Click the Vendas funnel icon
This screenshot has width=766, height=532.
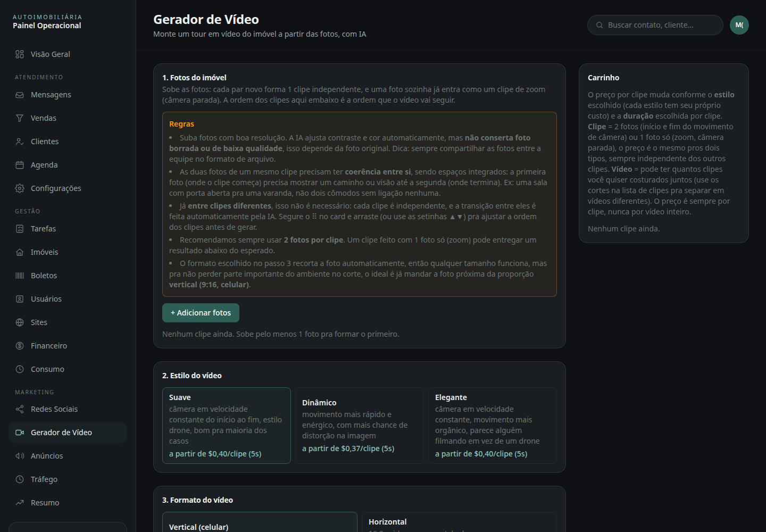[20, 118]
